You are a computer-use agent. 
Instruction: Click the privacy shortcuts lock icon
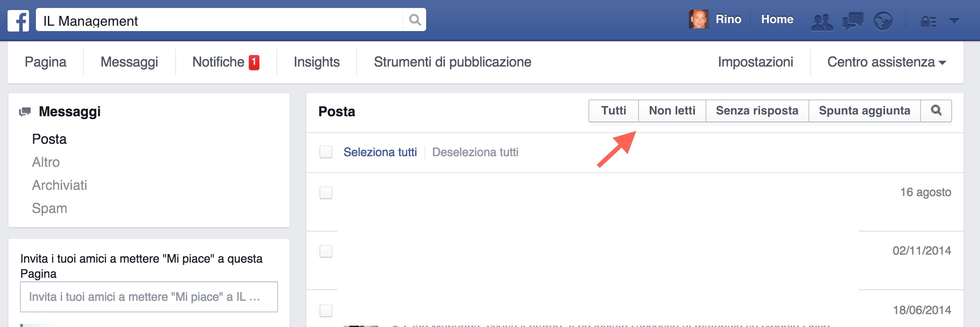point(928,21)
